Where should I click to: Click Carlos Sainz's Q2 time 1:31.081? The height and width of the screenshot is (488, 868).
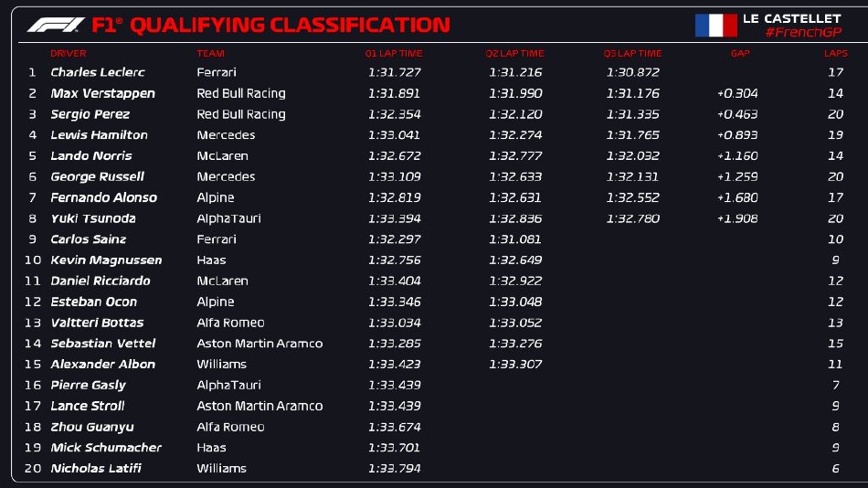coord(515,239)
